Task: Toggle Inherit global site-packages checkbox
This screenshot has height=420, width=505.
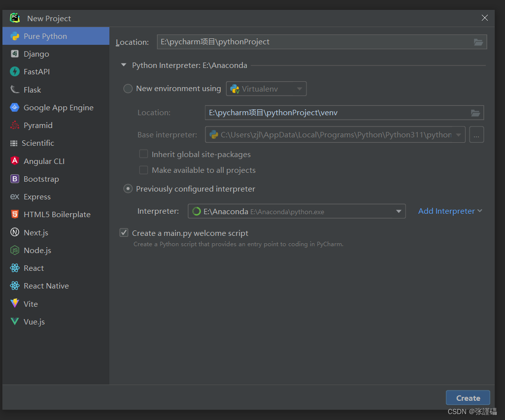Action: tap(144, 154)
